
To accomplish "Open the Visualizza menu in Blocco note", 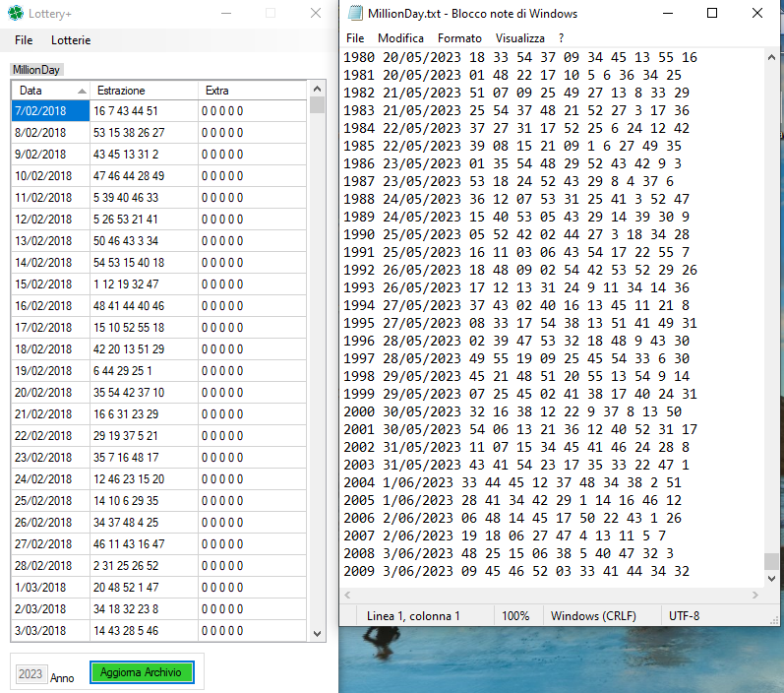I will point(520,38).
